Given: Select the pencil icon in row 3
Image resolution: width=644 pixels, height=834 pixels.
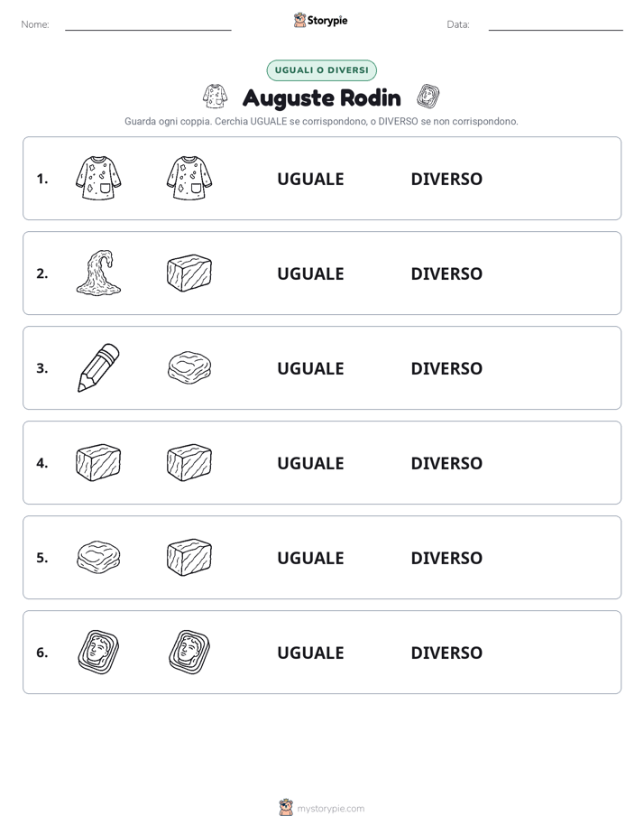Looking at the screenshot, I should 98,367.
